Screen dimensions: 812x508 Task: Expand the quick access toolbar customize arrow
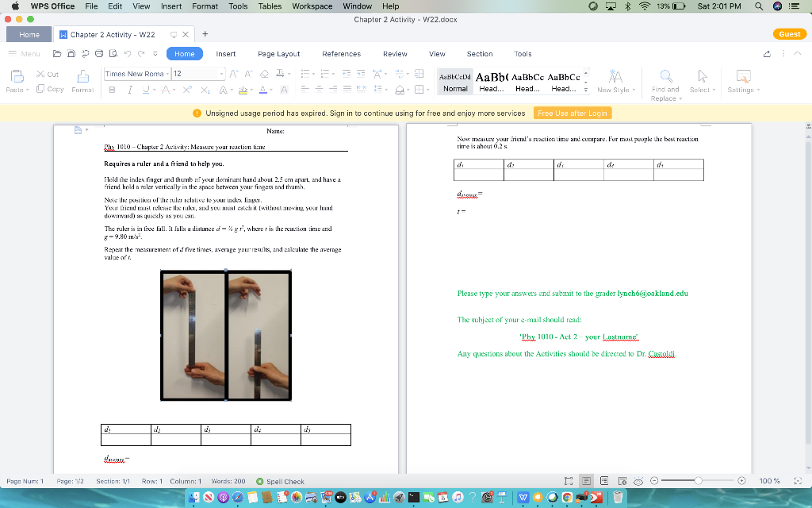[155, 53]
